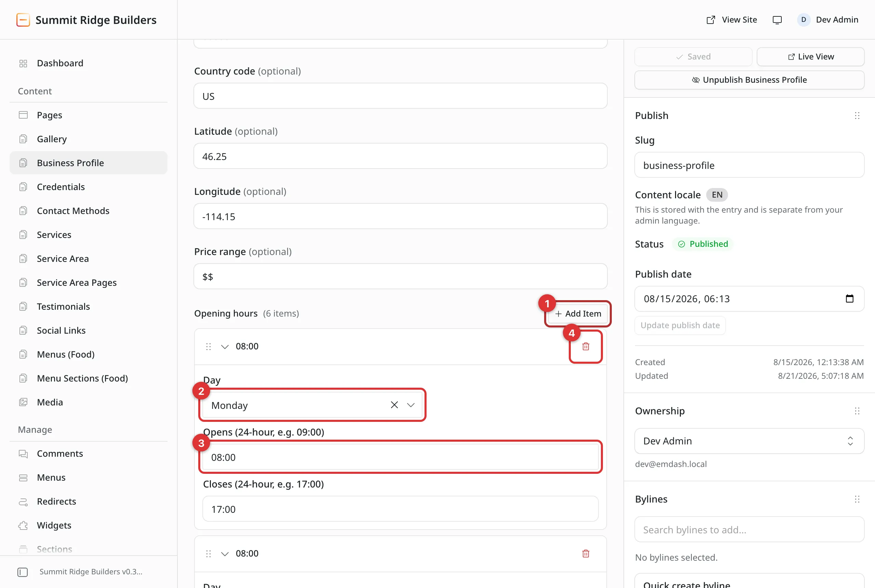The image size is (875, 588).
Task: Collapse the second opening hours item
Action: [225, 554]
